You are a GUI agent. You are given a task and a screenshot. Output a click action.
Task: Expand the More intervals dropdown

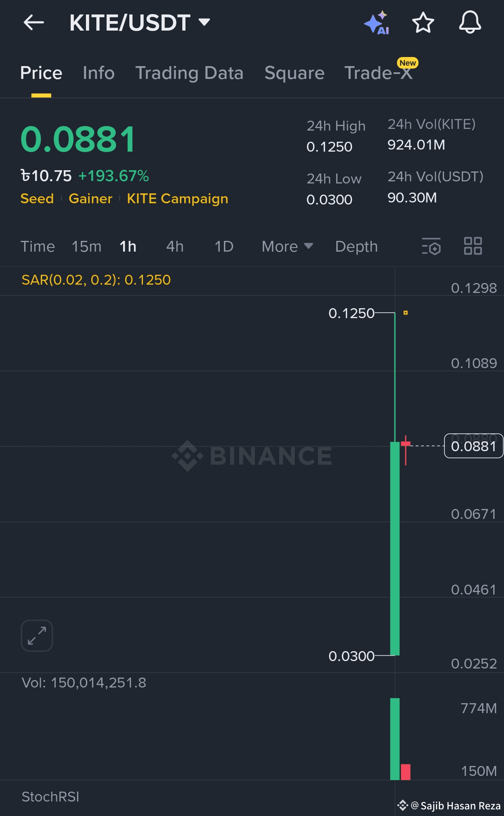(287, 247)
